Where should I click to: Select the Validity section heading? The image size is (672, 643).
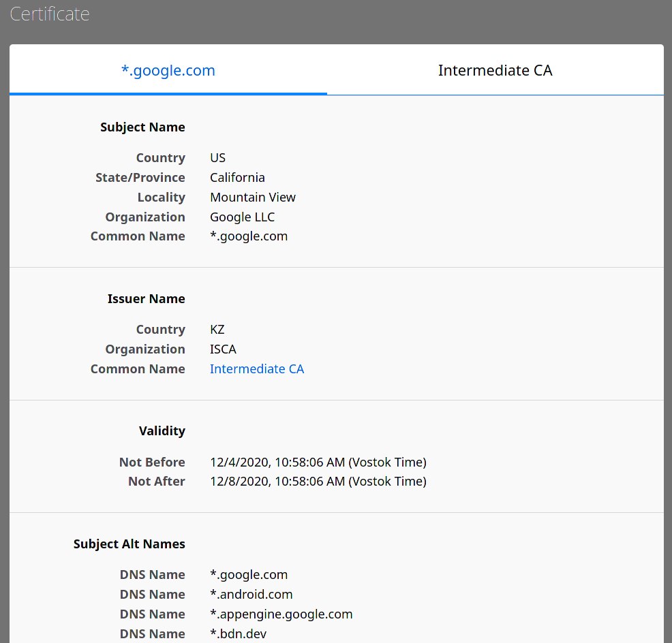tap(162, 431)
